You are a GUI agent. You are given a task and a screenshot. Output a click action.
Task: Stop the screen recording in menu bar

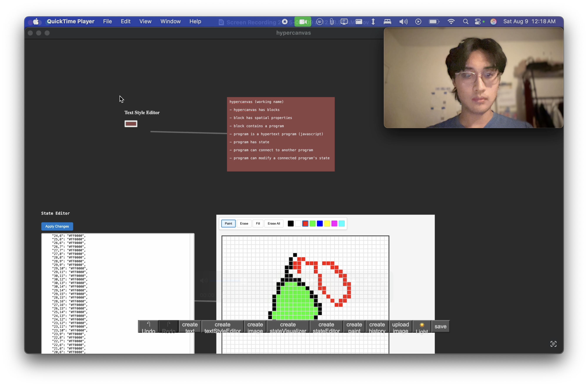[285, 22]
